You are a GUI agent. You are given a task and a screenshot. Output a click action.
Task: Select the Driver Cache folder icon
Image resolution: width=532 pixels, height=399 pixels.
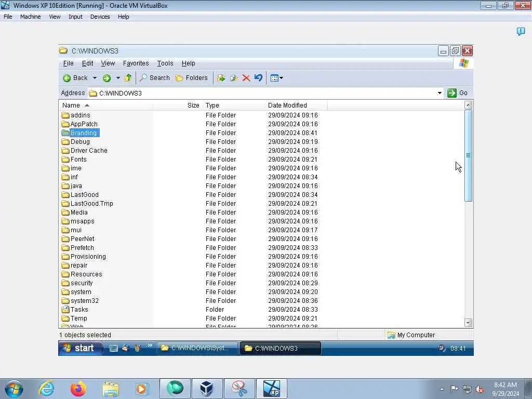point(65,151)
